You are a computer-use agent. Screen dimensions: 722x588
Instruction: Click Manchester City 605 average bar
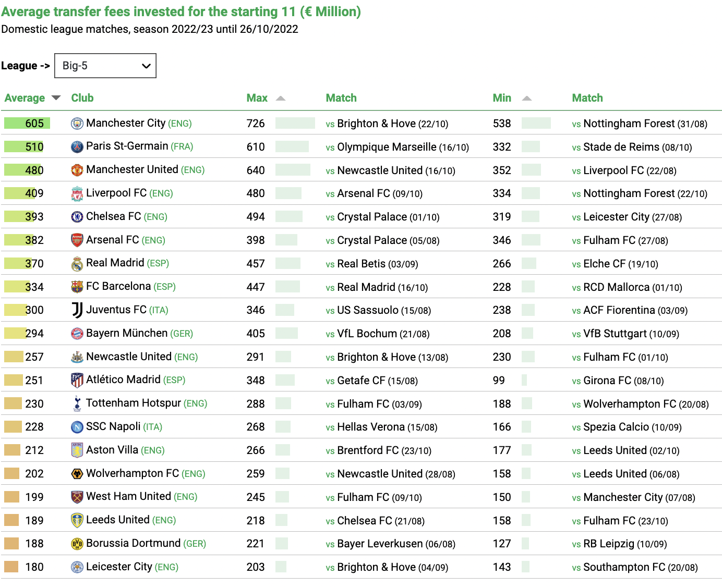coord(27,123)
